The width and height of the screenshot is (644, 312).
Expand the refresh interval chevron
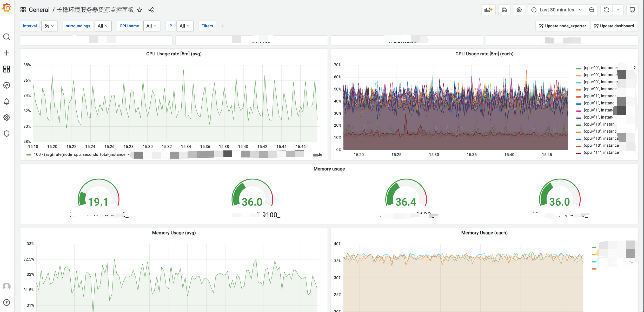coord(618,10)
